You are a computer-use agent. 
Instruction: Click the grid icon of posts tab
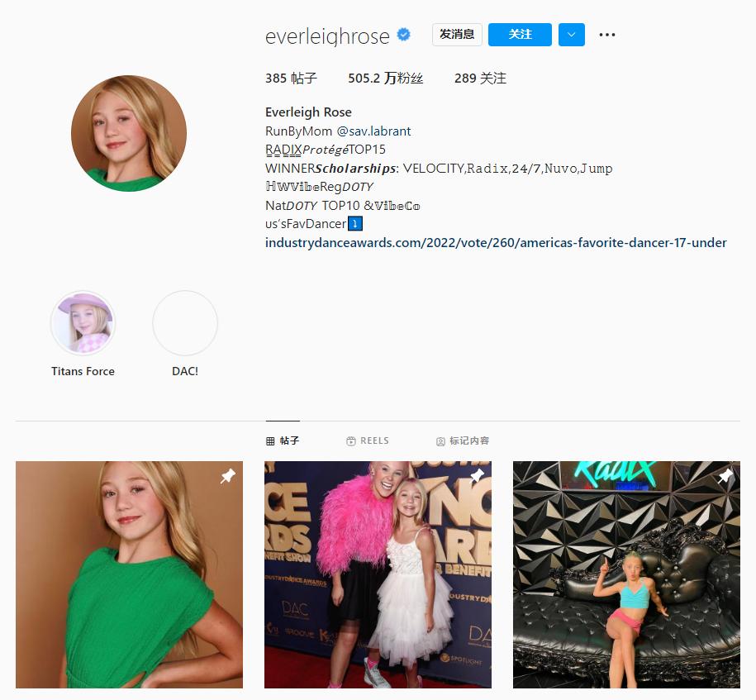pos(270,441)
